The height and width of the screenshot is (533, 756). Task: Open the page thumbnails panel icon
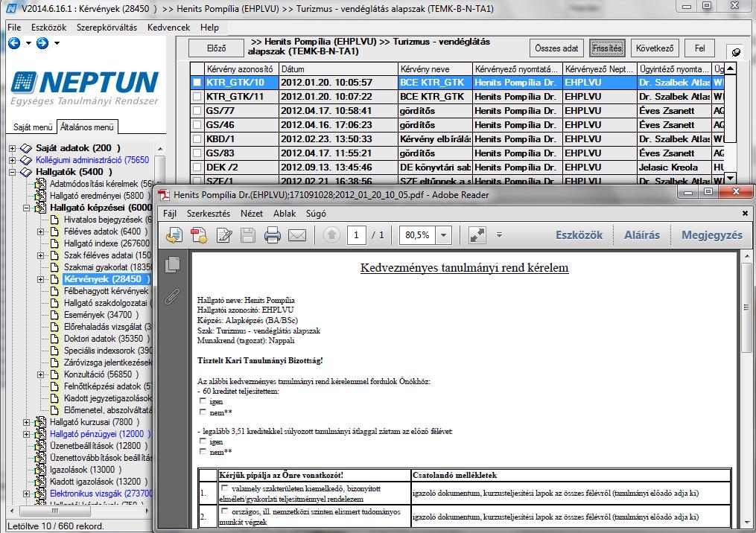click(x=172, y=264)
